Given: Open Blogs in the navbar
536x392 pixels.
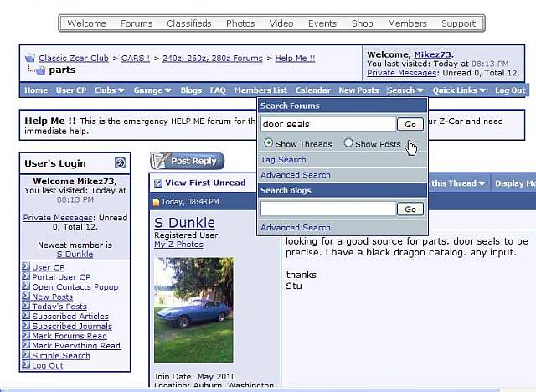Looking at the screenshot, I should point(191,90).
